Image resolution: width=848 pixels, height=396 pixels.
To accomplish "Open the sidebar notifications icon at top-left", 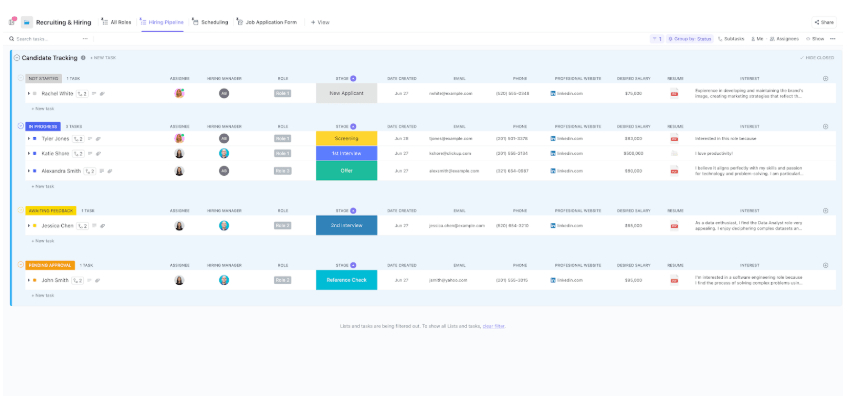I will point(12,22).
